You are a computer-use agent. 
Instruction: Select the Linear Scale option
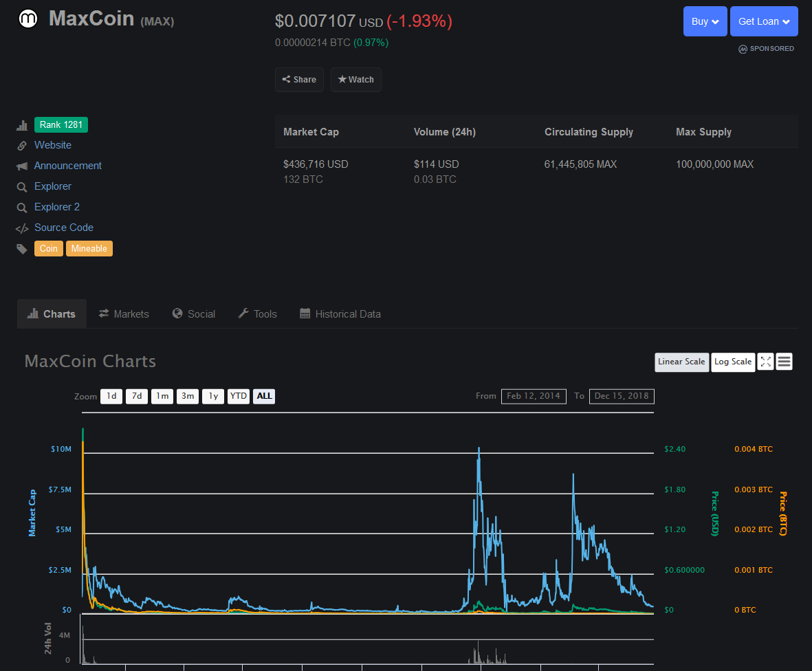681,362
